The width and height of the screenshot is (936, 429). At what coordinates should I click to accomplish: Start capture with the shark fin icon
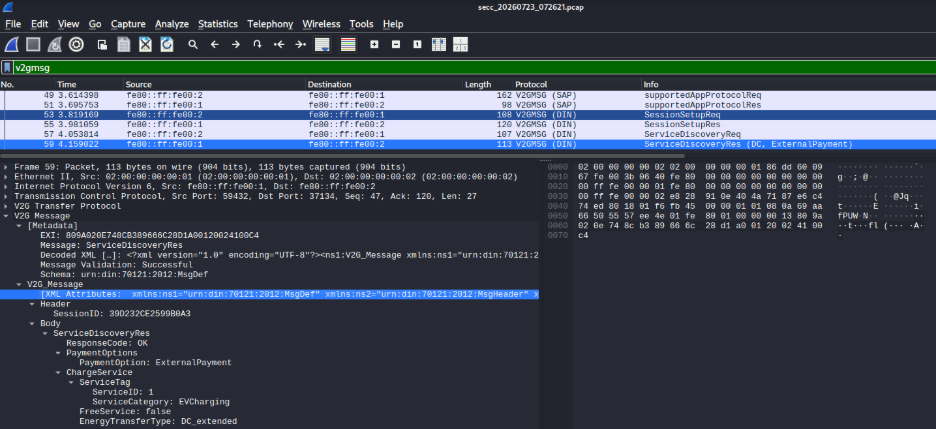click(11, 44)
